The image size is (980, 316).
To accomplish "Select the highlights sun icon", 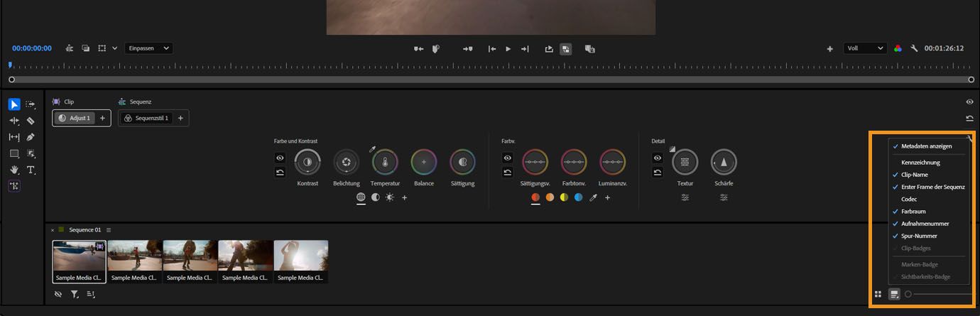I will 390,197.
